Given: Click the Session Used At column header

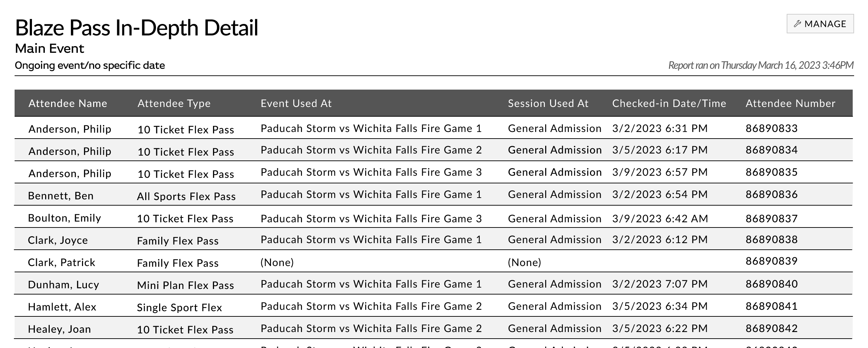Looking at the screenshot, I should (548, 103).
